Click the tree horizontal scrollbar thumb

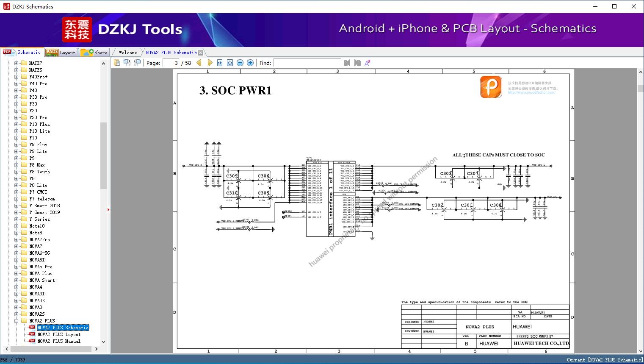[x=50, y=349]
